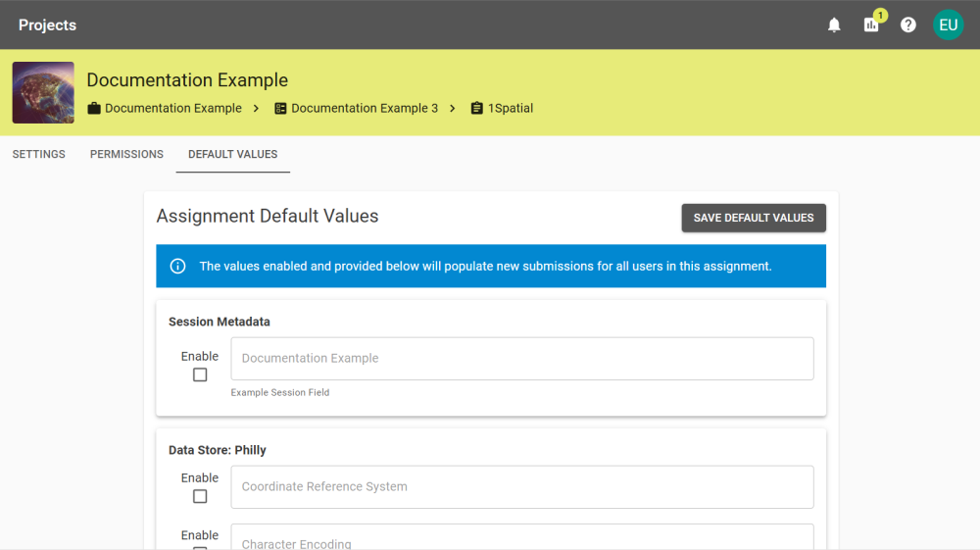Click Save Default Values button
Screen dimensions: 980x550
754,218
